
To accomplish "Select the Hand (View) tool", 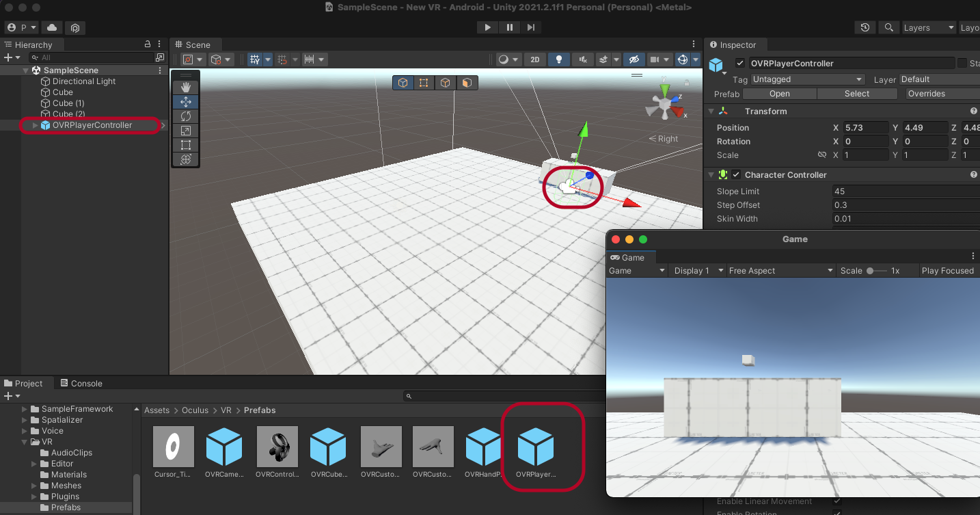I will (185, 87).
